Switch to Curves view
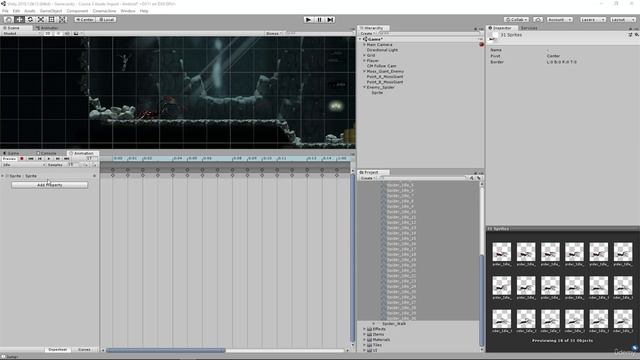The width and height of the screenshot is (640, 360). pyautogui.click(x=84, y=350)
